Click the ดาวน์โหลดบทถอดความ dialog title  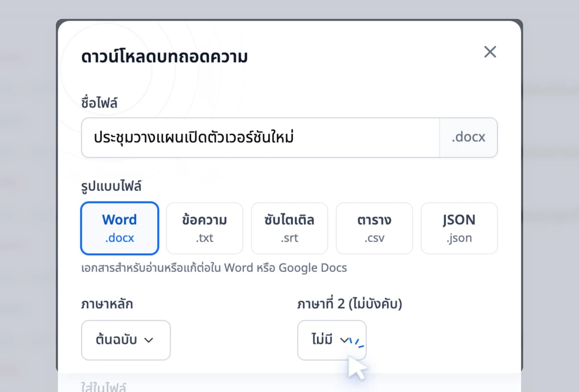[x=164, y=57]
